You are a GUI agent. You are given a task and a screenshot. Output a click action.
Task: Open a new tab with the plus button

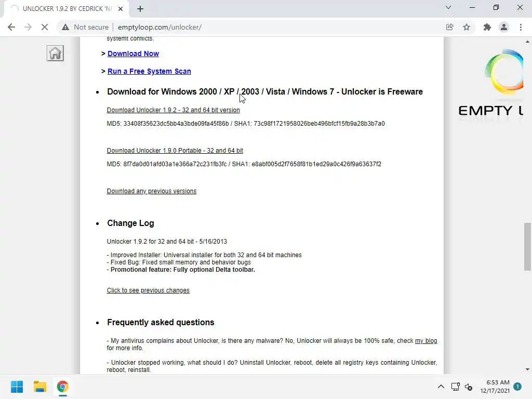tap(140, 9)
